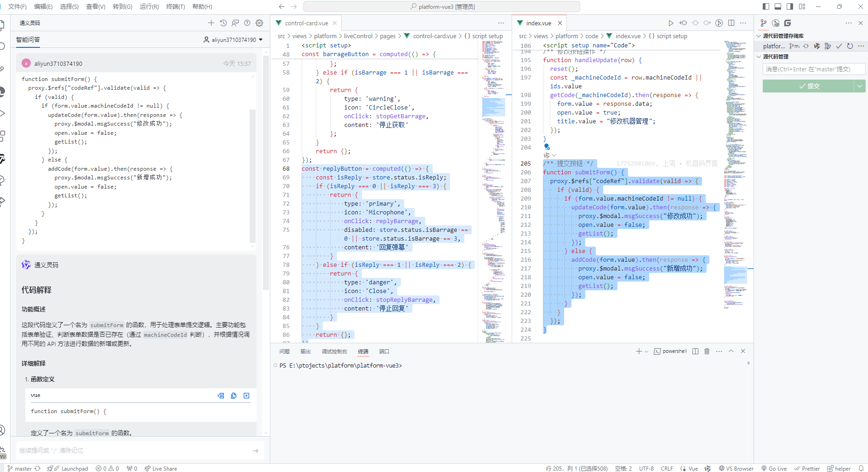
Task: Create new file from vue snippet
Action: pyautogui.click(x=246, y=396)
